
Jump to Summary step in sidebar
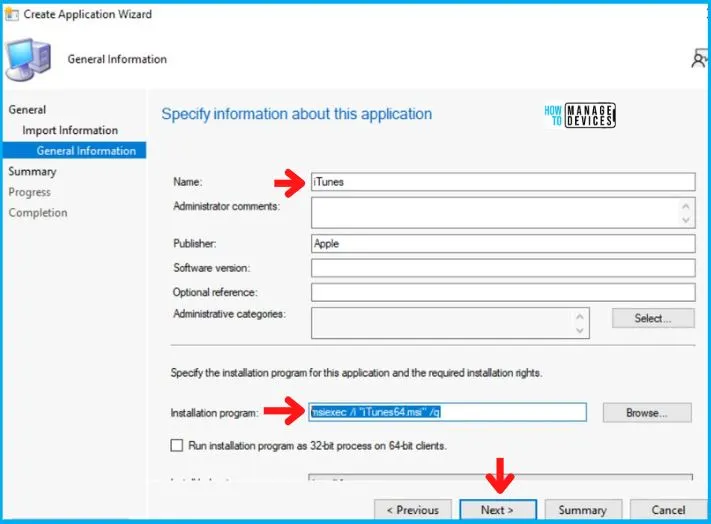32,171
